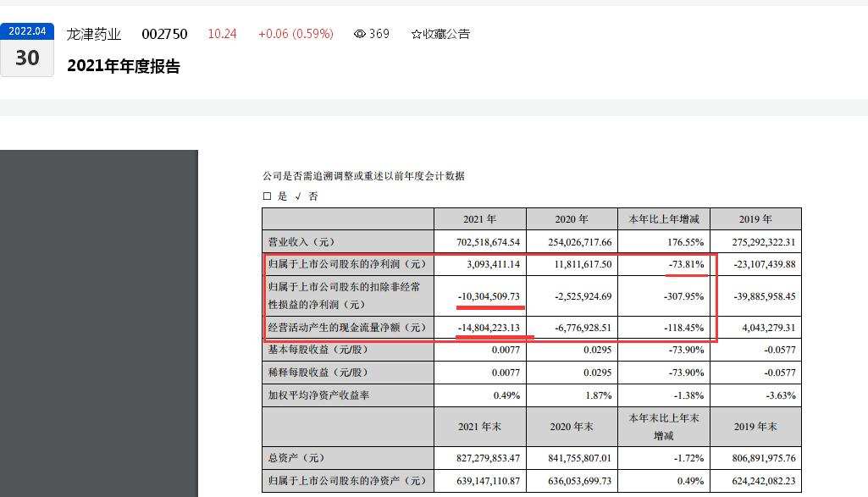Click net assets 636,053,699.73
The image size is (868, 497).
pyautogui.click(x=579, y=480)
